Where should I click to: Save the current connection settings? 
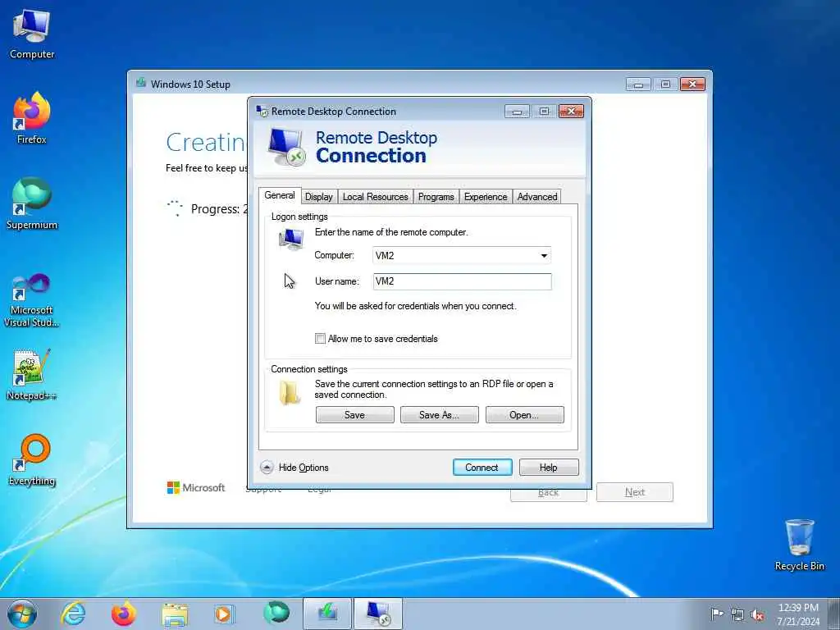coord(354,414)
